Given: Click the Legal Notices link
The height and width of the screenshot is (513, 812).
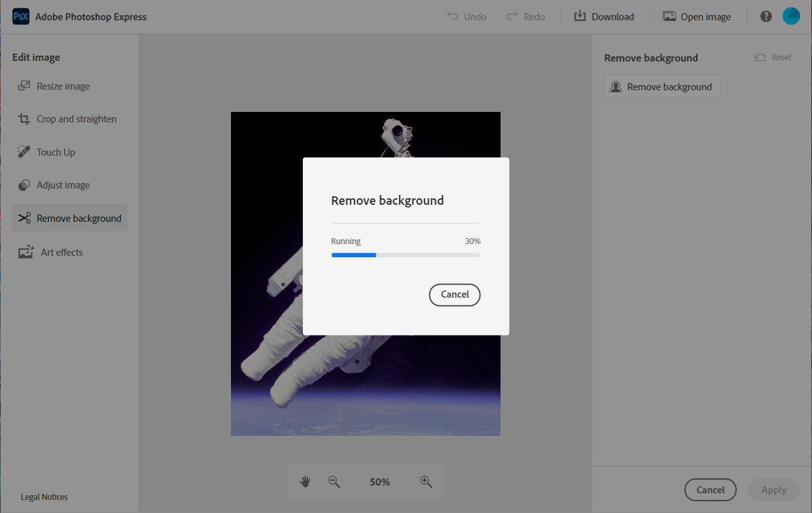Looking at the screenshot, I should point(44,497).
